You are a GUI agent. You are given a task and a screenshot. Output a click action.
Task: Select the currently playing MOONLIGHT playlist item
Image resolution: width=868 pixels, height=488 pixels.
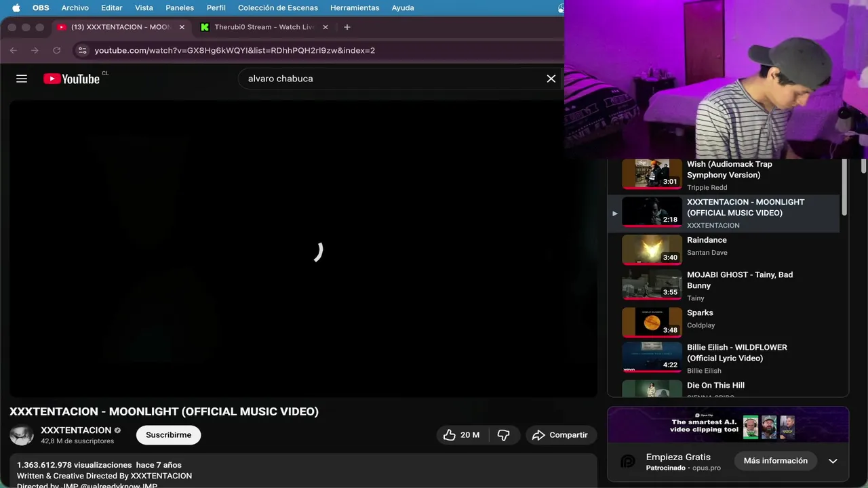point(724,213)
